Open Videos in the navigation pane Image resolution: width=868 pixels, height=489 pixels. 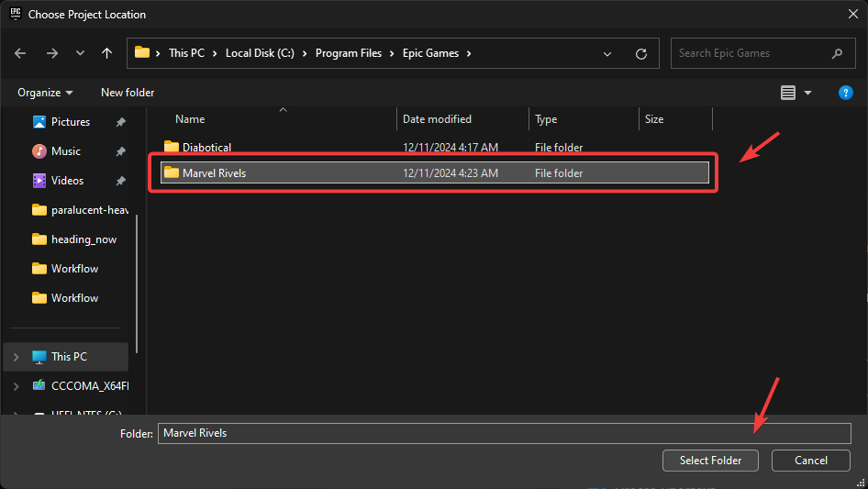pyautogui.click(x=67, y=181)
